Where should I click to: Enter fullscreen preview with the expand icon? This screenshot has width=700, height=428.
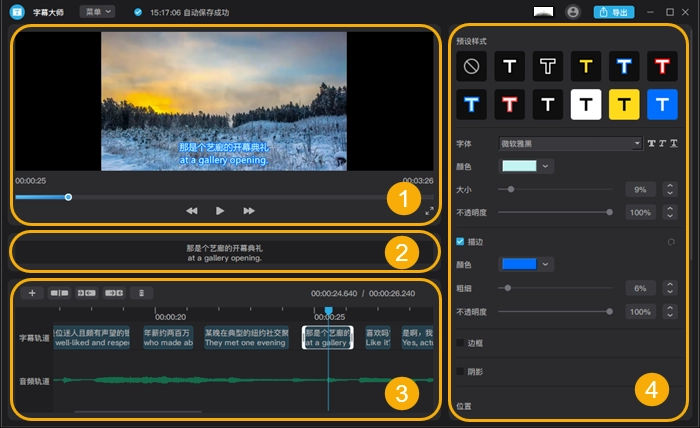tap(430, 211)
